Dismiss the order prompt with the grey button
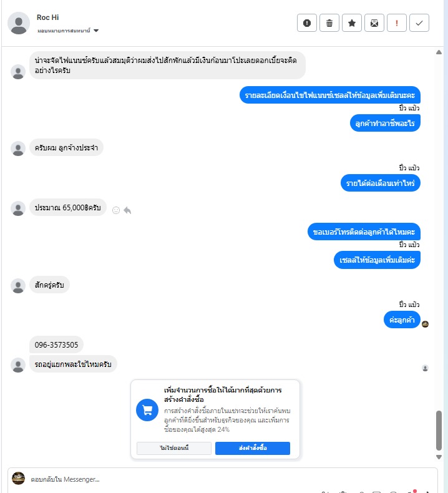The image size is (448, 493). (174, 448)
